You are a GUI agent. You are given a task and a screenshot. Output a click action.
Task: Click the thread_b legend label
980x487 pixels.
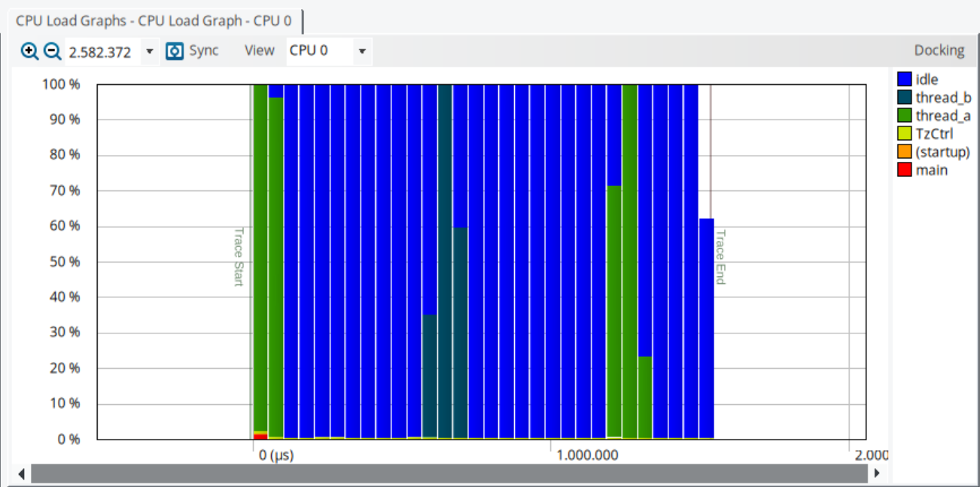pyautogui.click(x=943, y=97)
